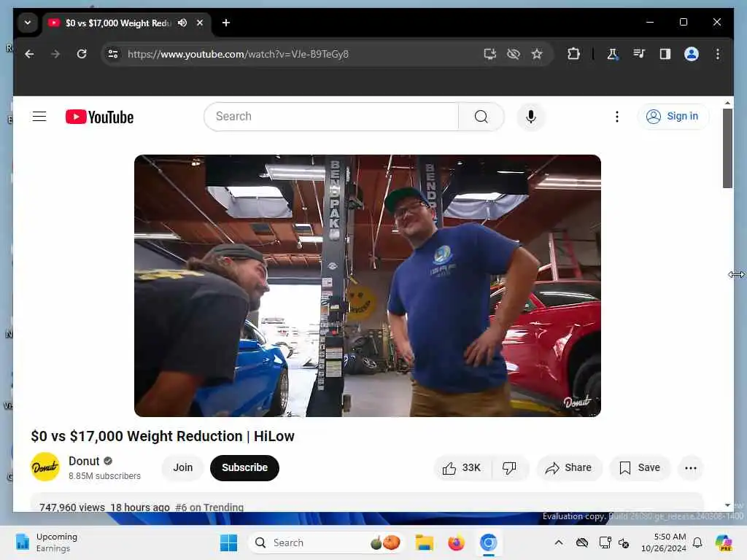Image resolution: width=747 pixels, height=560 pixels.
Task: Click the Sign in button
Action: 673,116
